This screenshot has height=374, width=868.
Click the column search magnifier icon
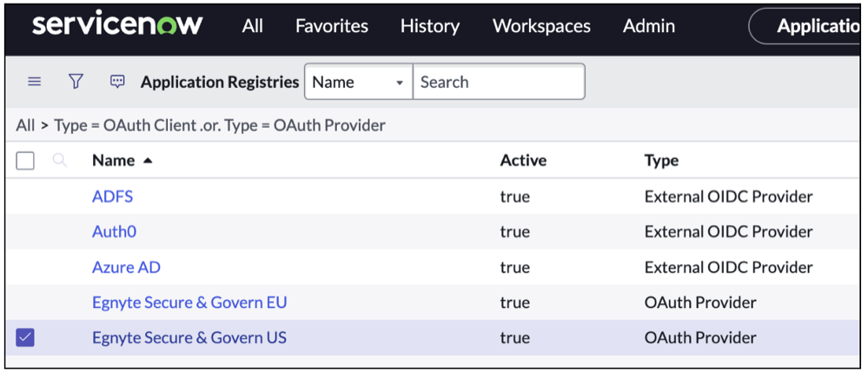pos(60,161)
